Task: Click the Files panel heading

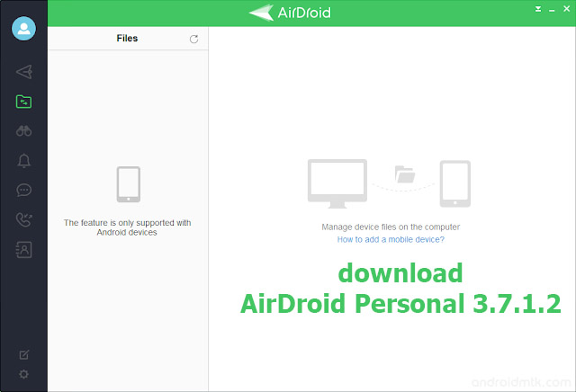Action: click(127, 38)
